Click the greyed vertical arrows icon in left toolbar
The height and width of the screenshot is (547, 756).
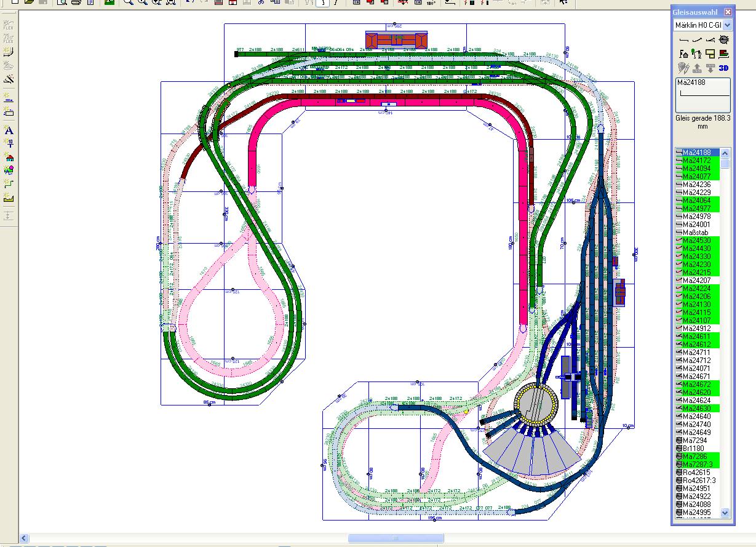pos(9,215)
